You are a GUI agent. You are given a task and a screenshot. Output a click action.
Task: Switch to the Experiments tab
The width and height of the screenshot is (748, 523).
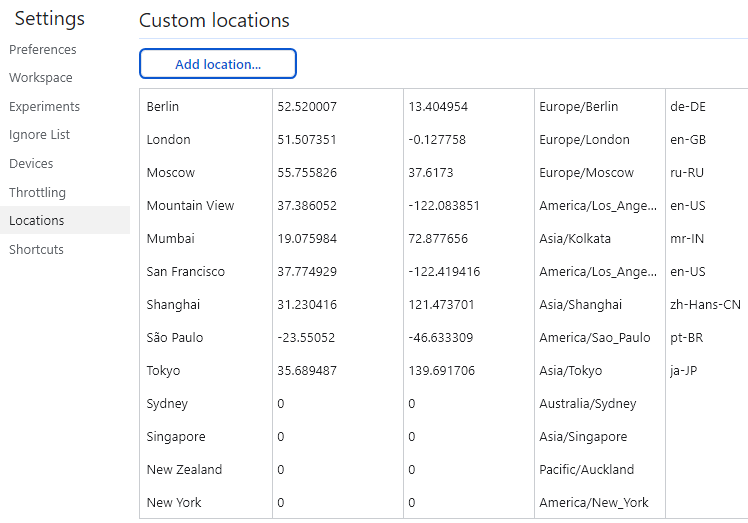[45, 107]
